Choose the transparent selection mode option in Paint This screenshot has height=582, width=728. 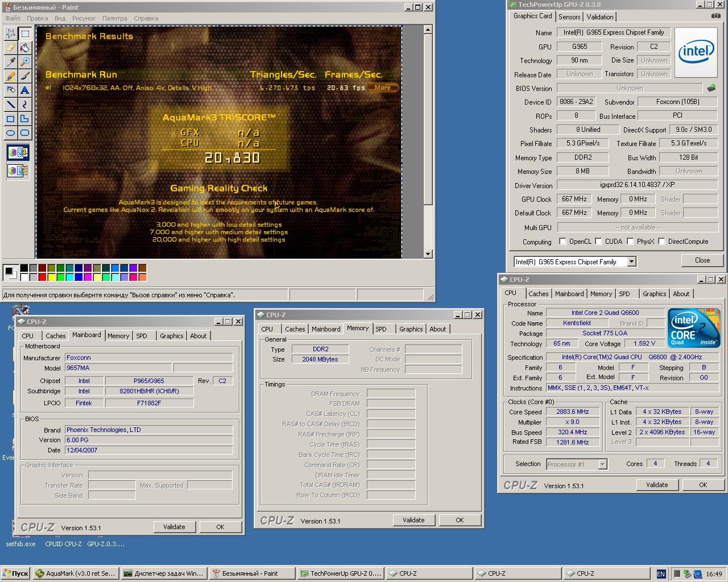tap(18, 170)
